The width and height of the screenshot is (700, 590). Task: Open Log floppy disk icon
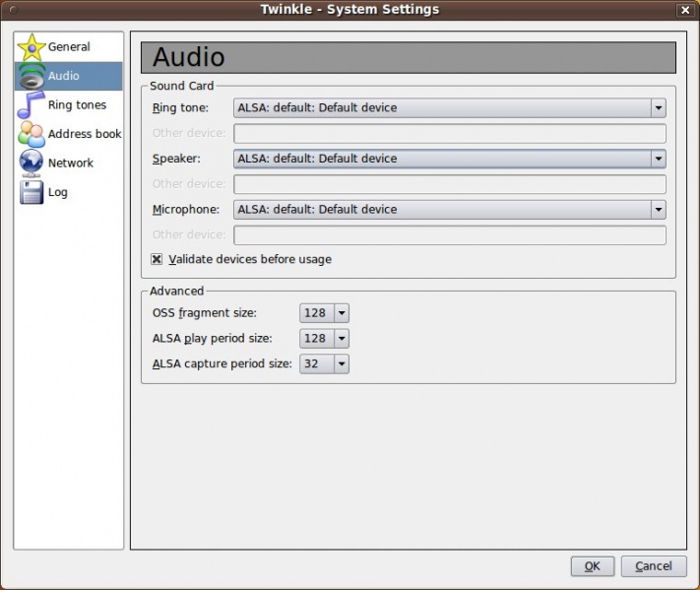click(32, 192)
